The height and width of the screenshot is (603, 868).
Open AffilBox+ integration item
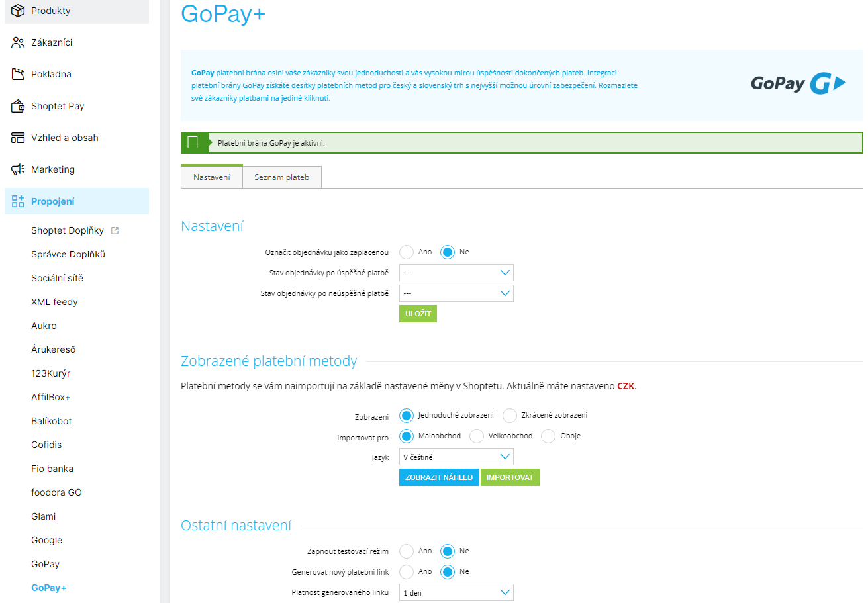(50, 397)
